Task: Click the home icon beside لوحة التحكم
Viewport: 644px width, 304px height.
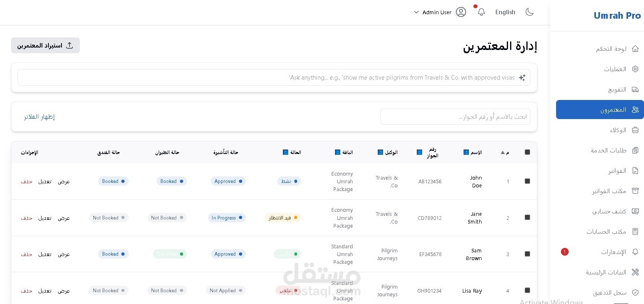Action: (635, 49)
